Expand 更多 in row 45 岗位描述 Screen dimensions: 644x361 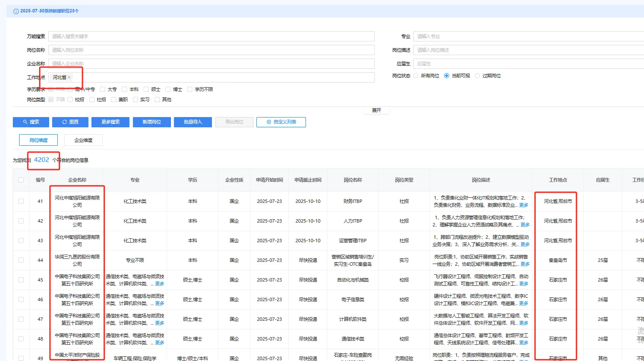(523, 284)
